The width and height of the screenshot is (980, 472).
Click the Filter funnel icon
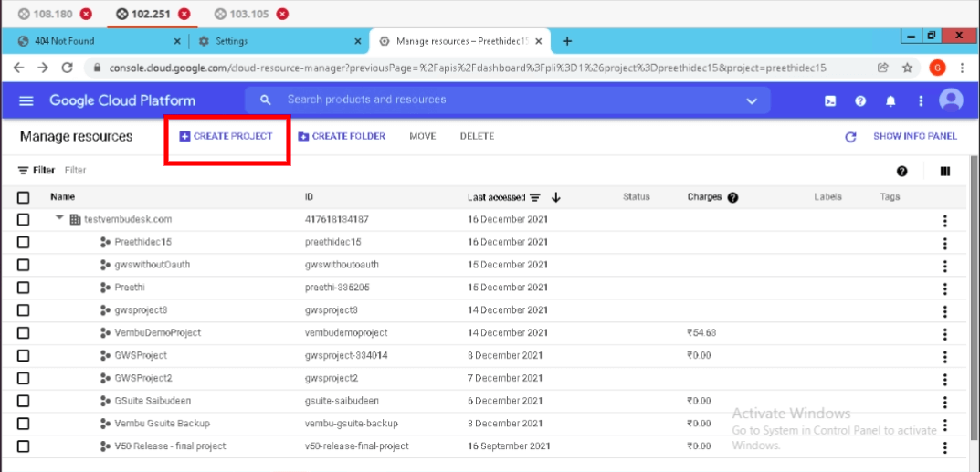coord(23,170)
